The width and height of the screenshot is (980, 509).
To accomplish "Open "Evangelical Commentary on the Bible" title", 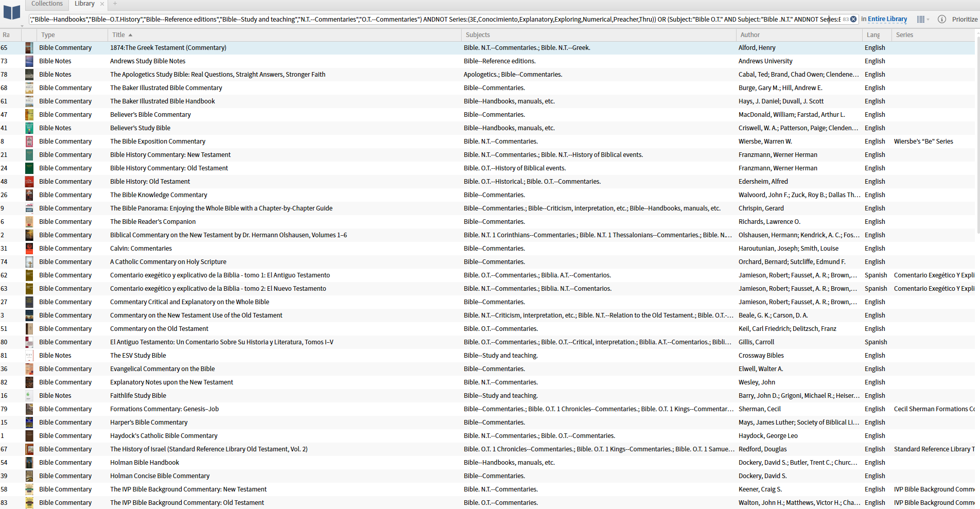I will [163, 369].
